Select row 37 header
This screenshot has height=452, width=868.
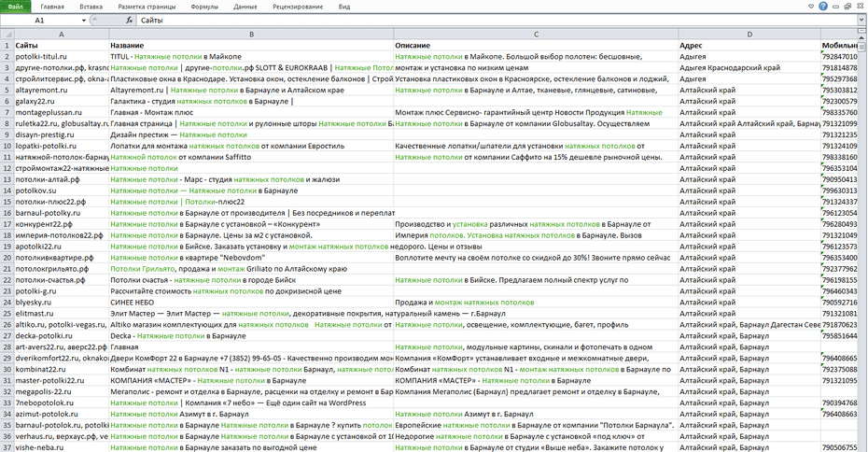tap(7, 447)
